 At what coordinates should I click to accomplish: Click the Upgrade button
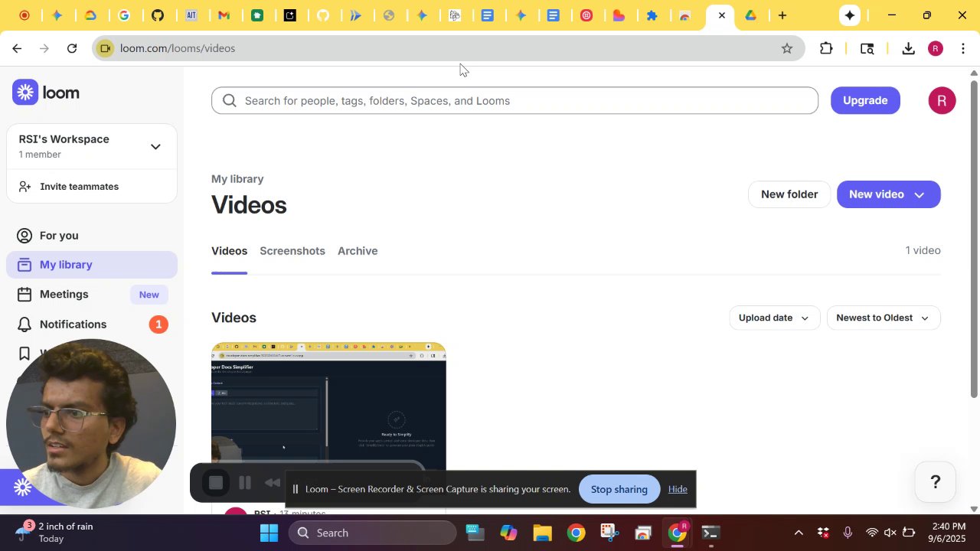[x=865, y=100]
